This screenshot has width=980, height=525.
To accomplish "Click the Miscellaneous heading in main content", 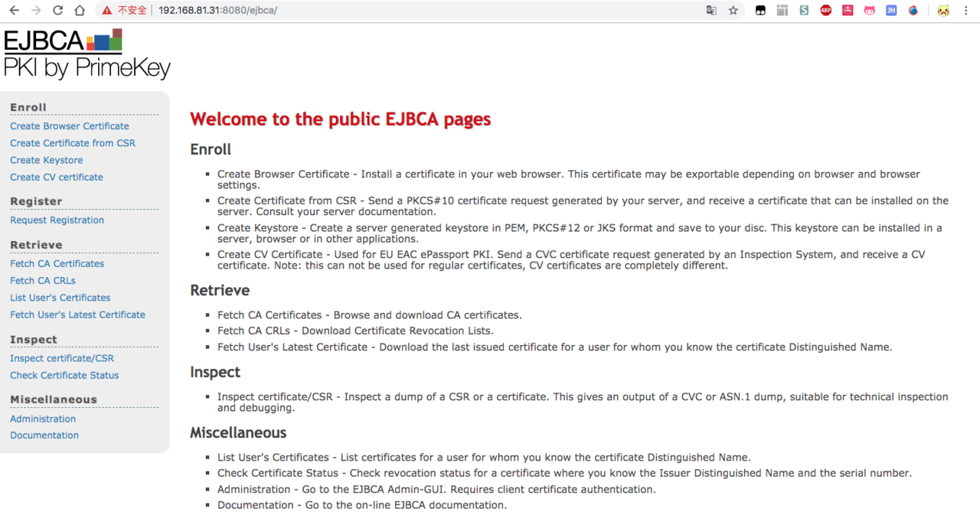I will click(x=238, y=432).
